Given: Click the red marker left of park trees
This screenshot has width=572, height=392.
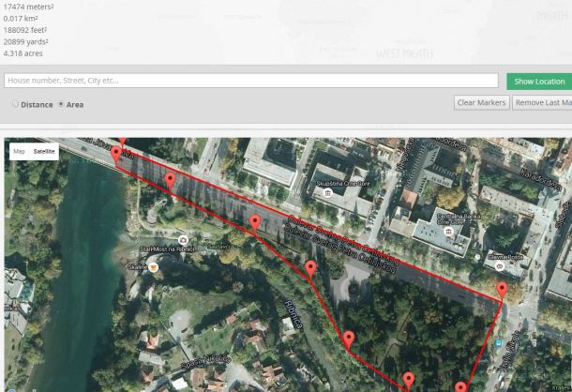Looking at the screenshot, I should [310, 269].
